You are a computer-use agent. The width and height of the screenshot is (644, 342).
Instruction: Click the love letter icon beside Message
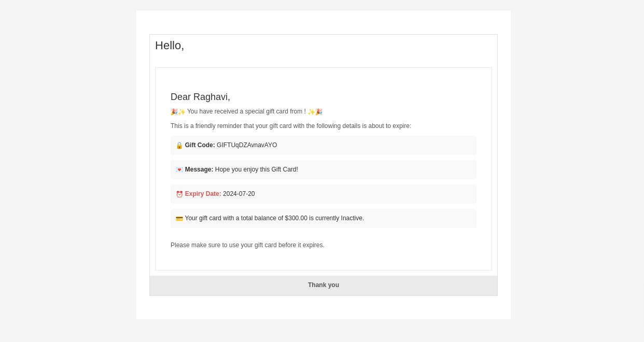179,169
